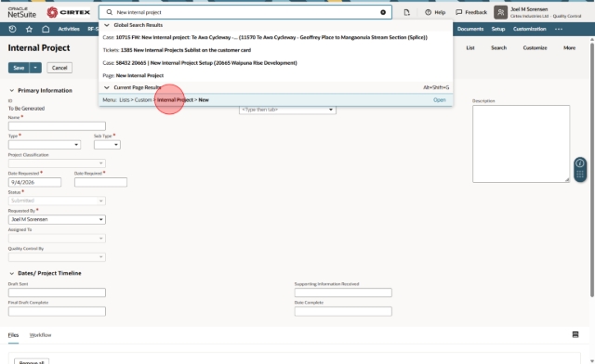595x364 pixels.
Task: Select Menu: Lists > Custom > Internal Project > New
Action: [x=275, y=99]
